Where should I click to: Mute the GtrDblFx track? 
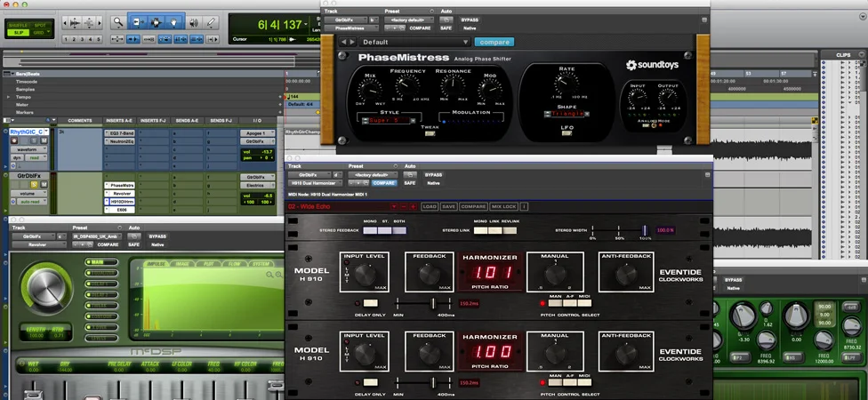[43, 184]
